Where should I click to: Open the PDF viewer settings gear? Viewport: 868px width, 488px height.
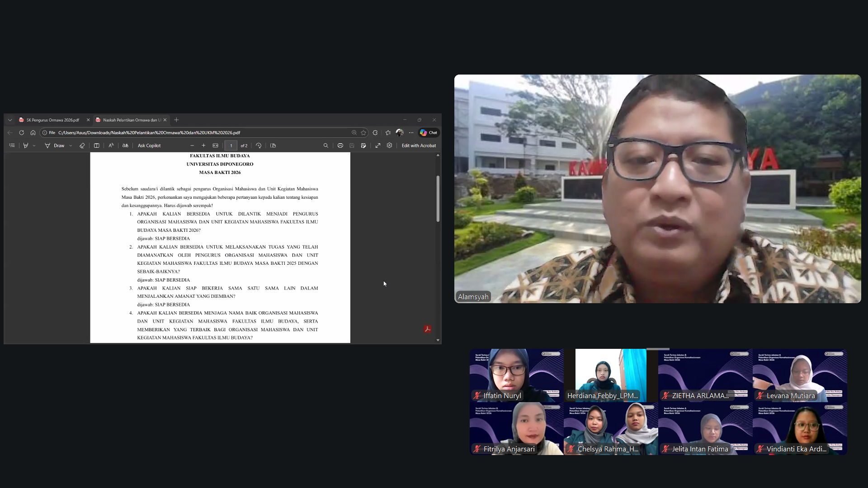(x=389, y=145)
